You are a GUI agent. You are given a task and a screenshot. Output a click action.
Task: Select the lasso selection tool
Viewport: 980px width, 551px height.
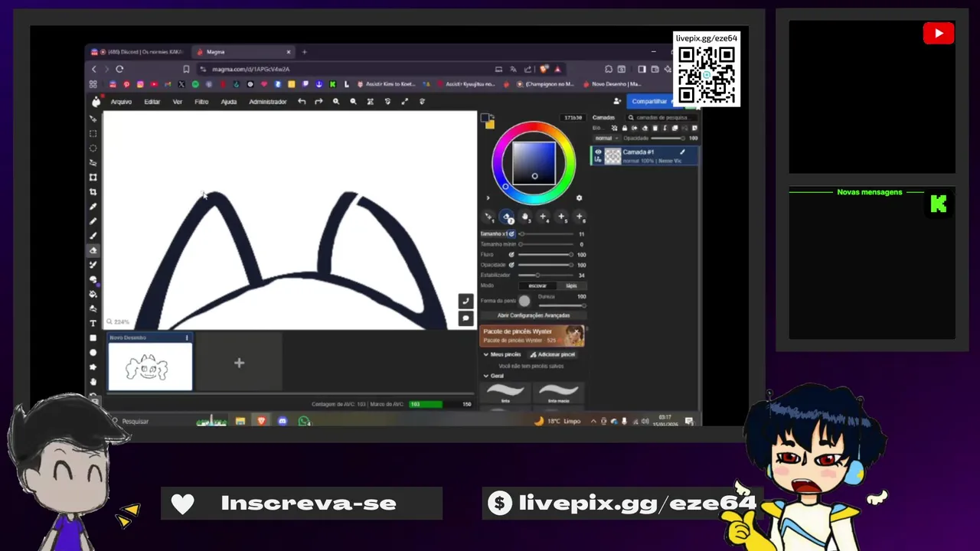click(93, 162)
